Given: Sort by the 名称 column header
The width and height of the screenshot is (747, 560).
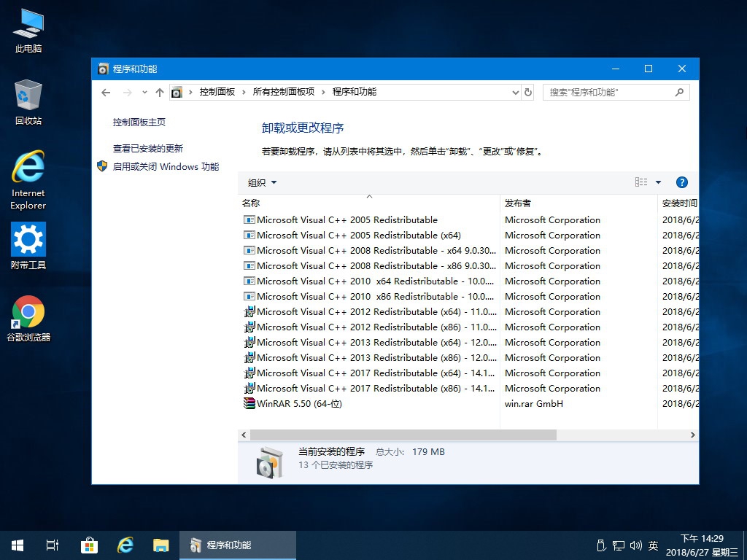Looking at the screenshot, I should (x=368, y=203).
